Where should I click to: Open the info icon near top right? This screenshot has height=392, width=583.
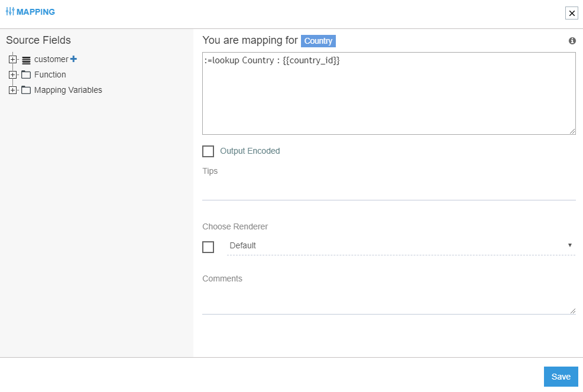pyautogui.click(x=571, y=41)
